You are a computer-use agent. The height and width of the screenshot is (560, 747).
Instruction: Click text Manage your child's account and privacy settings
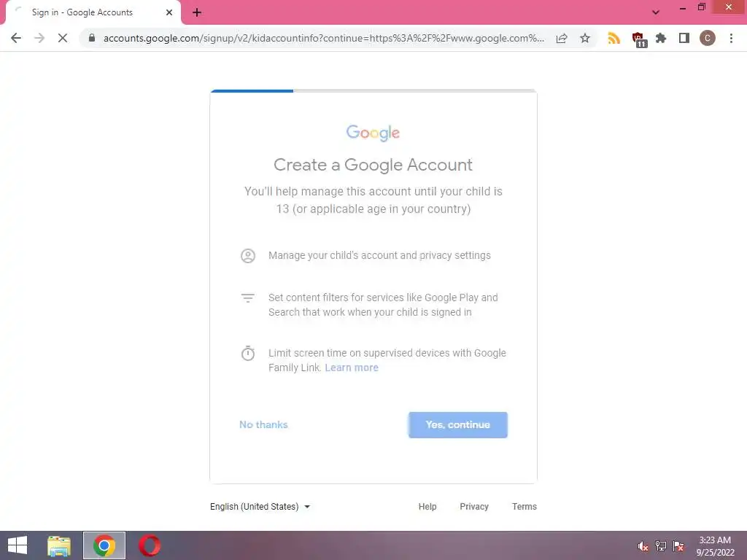point(379,256)
